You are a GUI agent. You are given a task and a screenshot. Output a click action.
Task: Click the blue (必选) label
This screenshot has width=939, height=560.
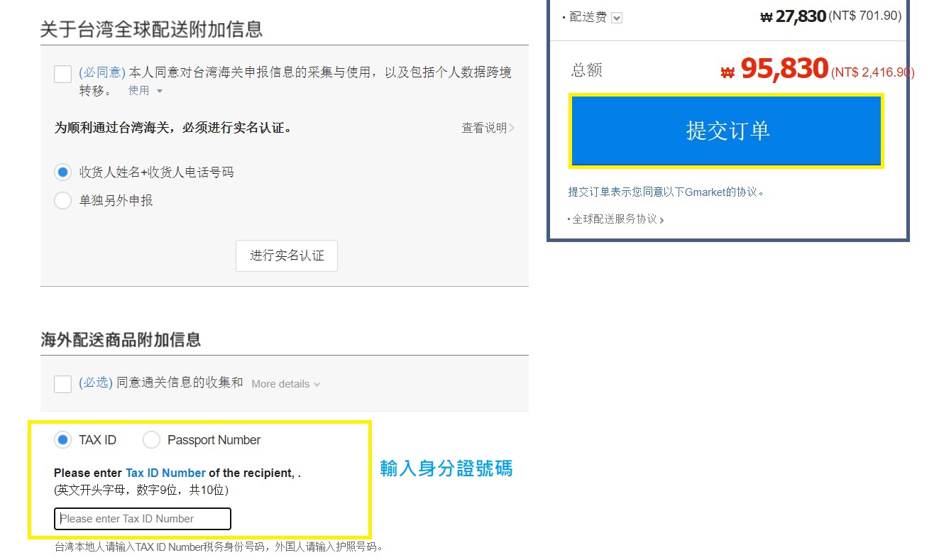click(96, 383)
